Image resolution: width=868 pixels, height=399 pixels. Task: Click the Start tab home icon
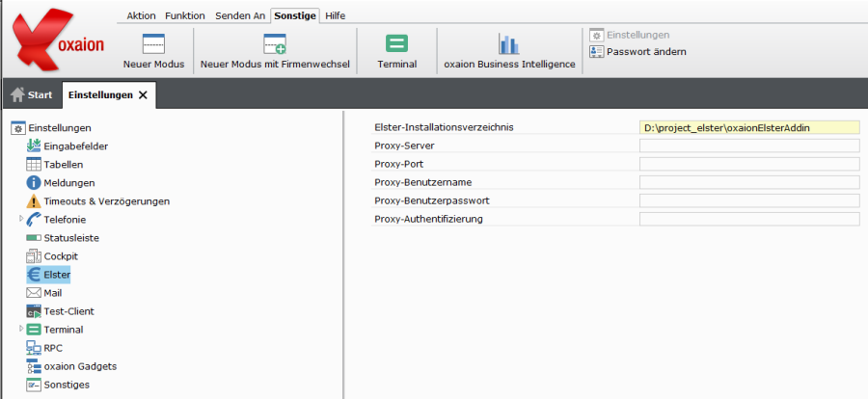(x=17, y=94)
